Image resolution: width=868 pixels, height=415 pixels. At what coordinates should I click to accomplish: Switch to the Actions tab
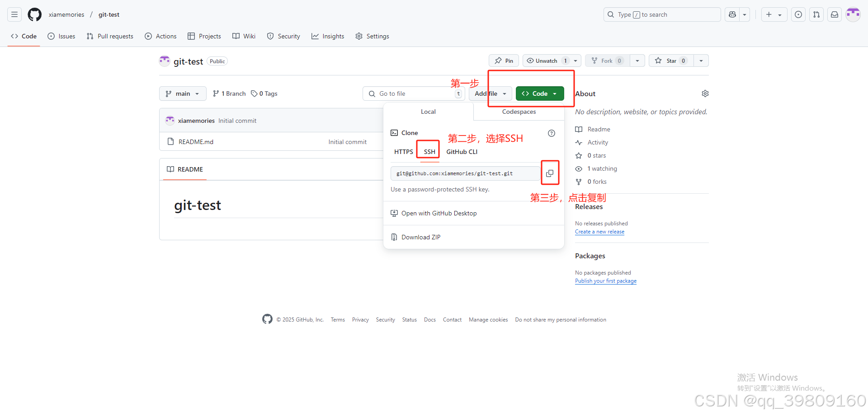click(x=160, y=36)
